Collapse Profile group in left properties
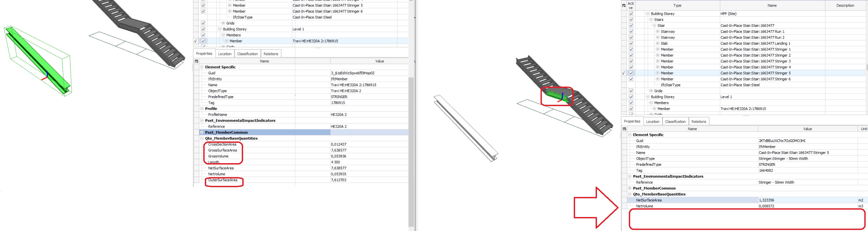 tap(202, 109)
